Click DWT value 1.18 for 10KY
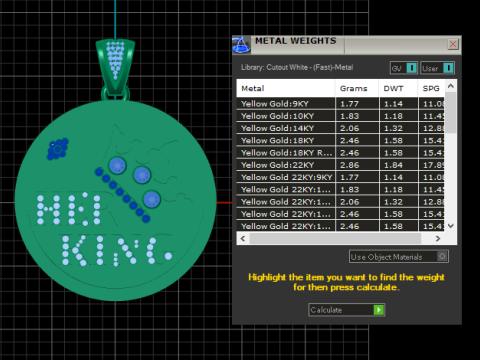This screenshot has height=360, width=480. [393, 116]
